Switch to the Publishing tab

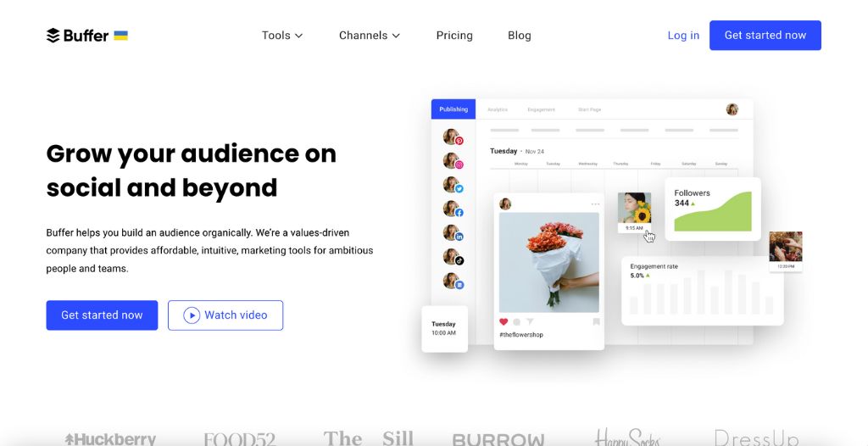click(x=453, y=109)
